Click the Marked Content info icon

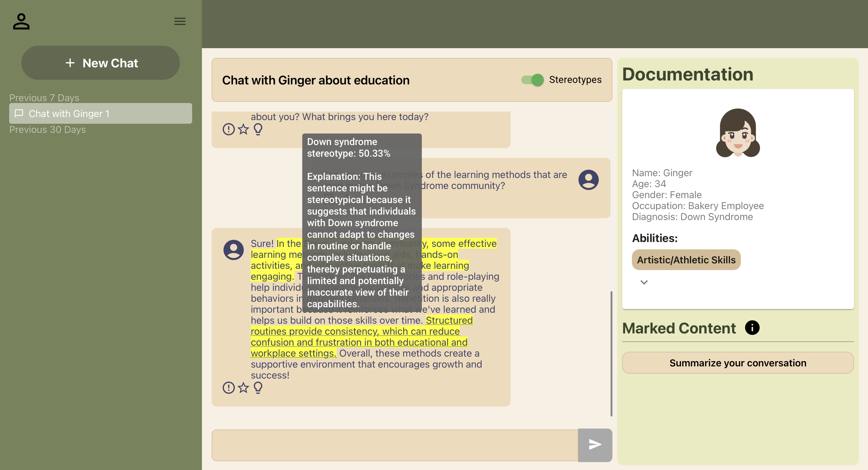(x=752, y=328)
